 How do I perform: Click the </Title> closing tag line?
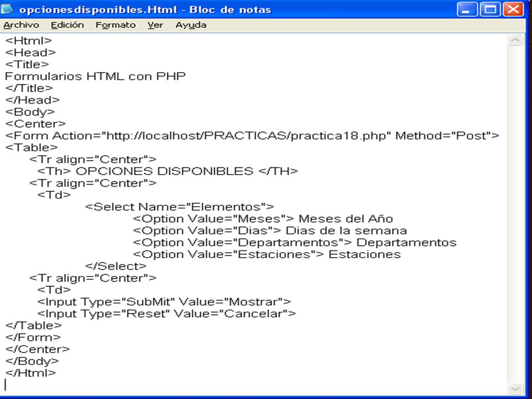(29, 88)
